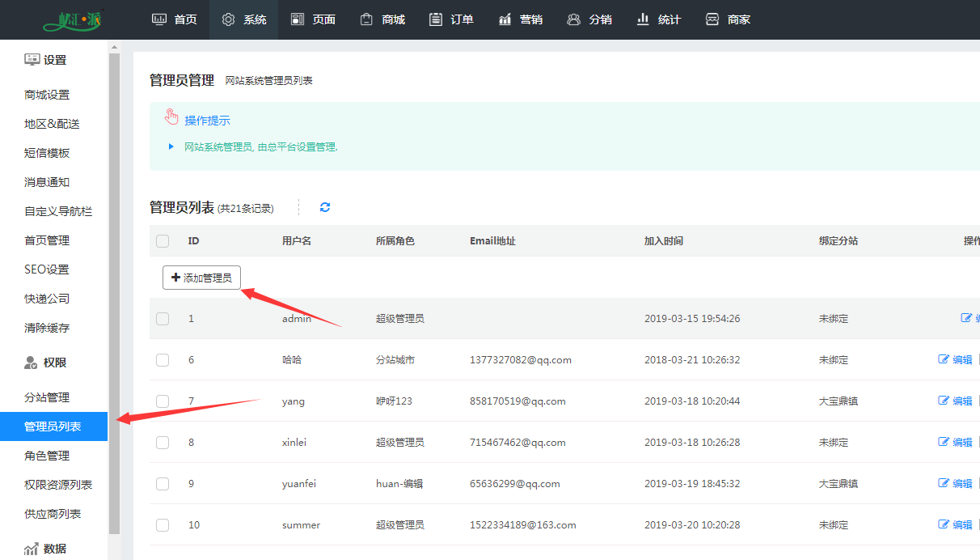Image resolution: width=980 pixels, height=560 pixels.
Task: Open the 首页 tab in the top navigation
Action: click(175, 19)
